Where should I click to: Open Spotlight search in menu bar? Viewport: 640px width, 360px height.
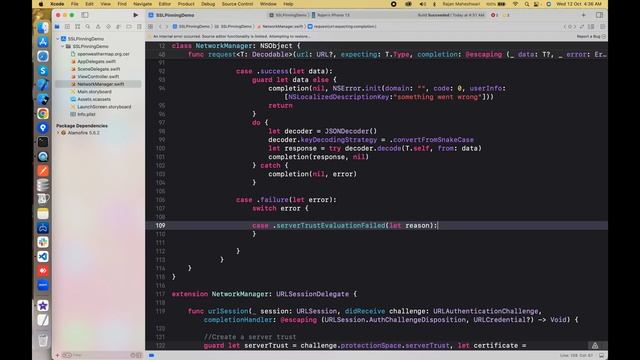point(527,4)
